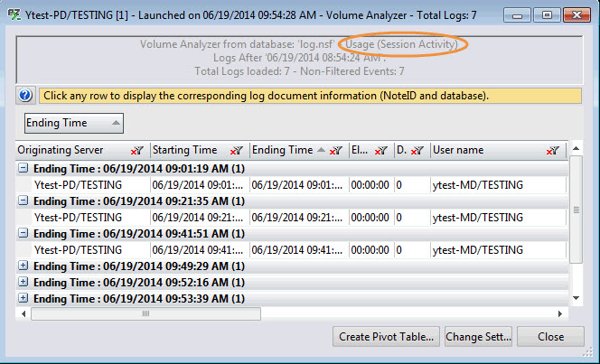Viewport: 600px width, 364px height.
Task: Click the horizontal scrollbar thumb
Action: (145, 313)
